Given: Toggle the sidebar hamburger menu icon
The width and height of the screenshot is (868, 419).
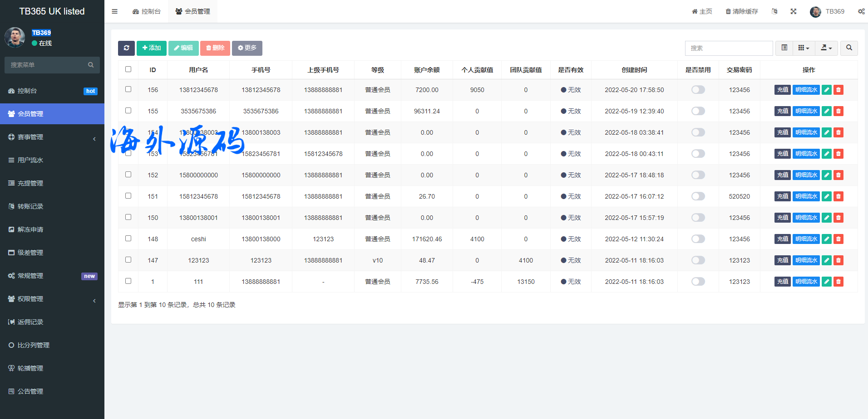Looking at the screenshot, I should pyautogui.click(x=114, y=11).
